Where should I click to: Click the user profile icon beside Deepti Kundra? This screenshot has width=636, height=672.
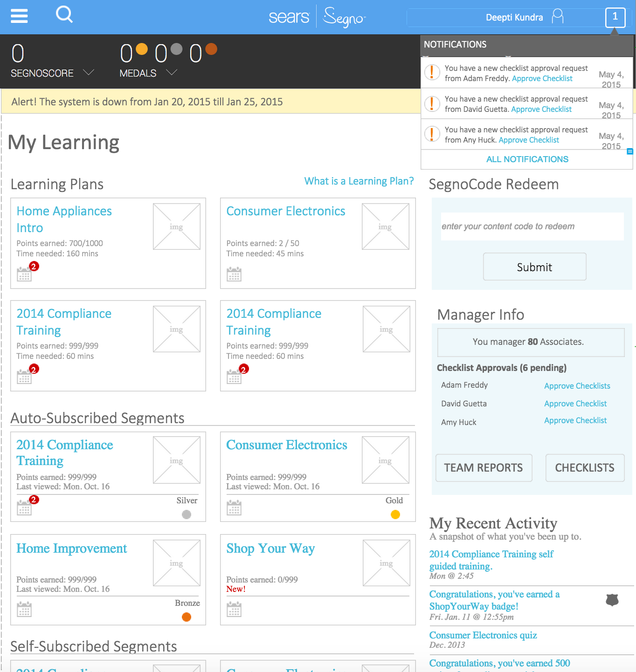557,16
